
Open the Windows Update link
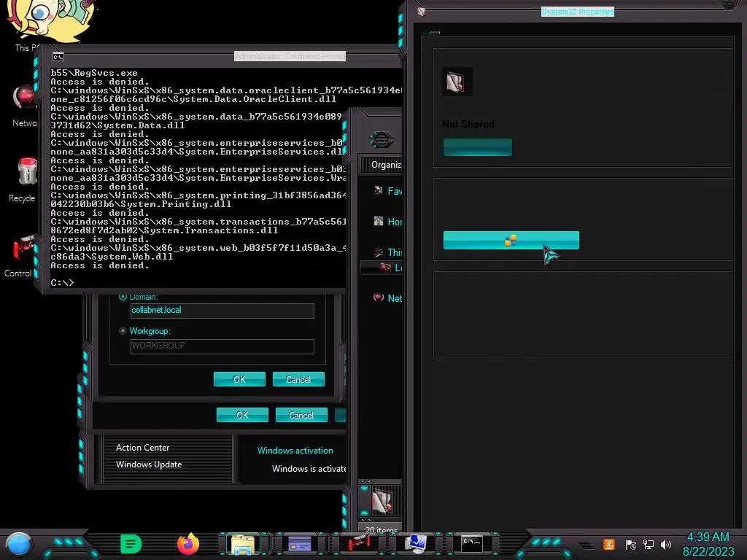point(149,464)
